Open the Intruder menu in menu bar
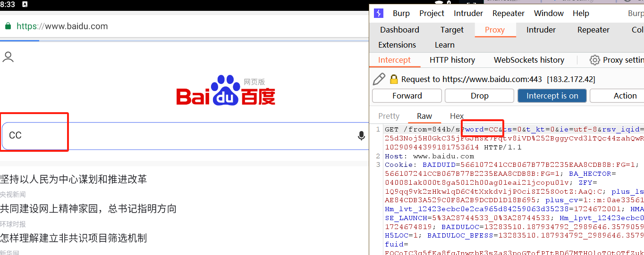This screenshot has width=644, height=255. coord(468,13)
